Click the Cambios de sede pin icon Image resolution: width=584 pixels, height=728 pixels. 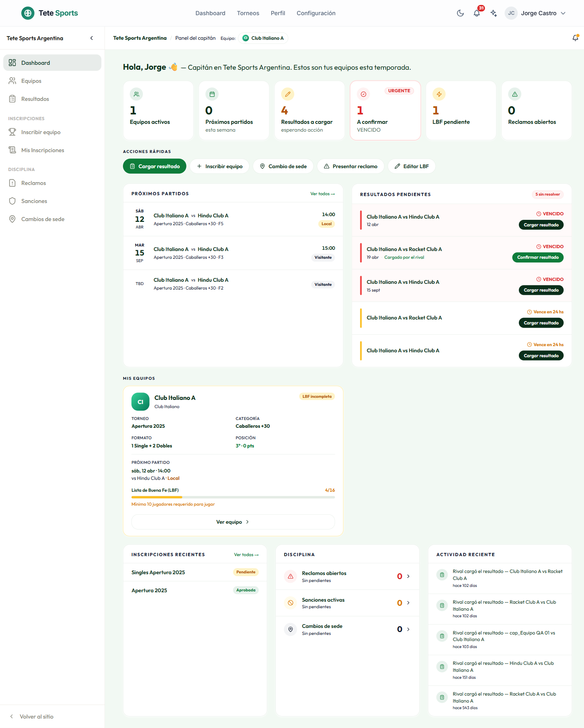[12, 219]
